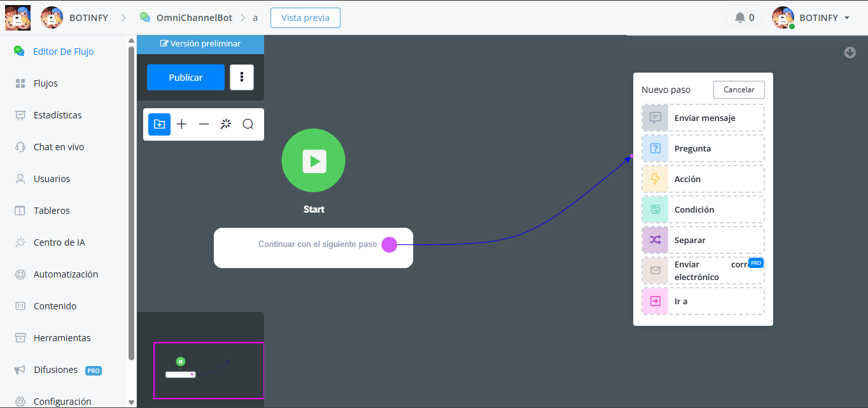Go to Flujos in the sidebar
Viewport: 868px width, 408px height.
click(x=46, y=83)
